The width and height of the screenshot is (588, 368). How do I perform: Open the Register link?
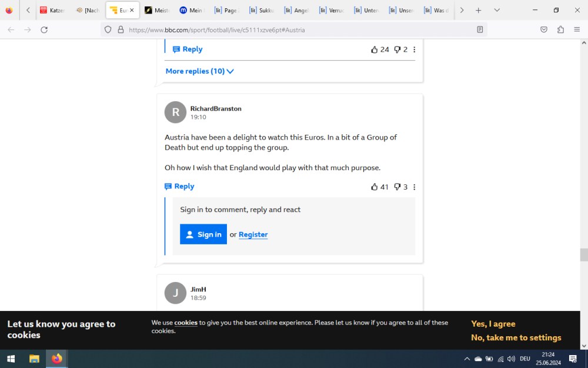coord(253,234)
